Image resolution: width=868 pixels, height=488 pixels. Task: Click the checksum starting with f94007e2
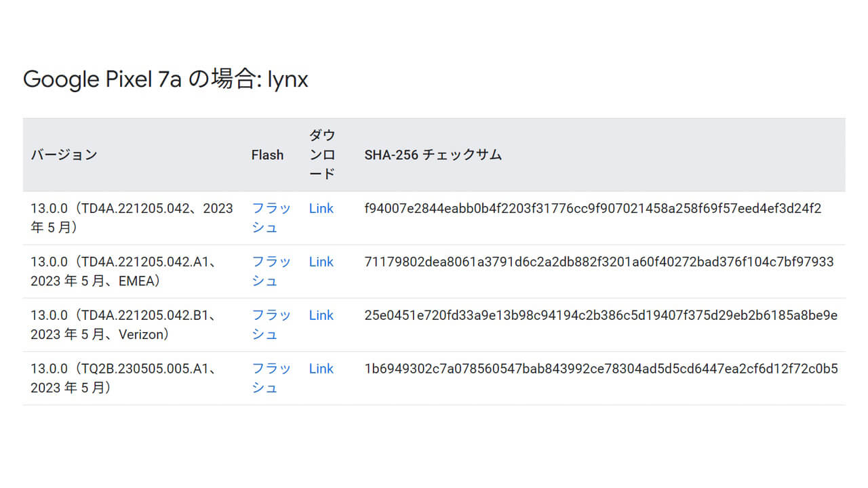pyautogui.click(x=593, y=209)
